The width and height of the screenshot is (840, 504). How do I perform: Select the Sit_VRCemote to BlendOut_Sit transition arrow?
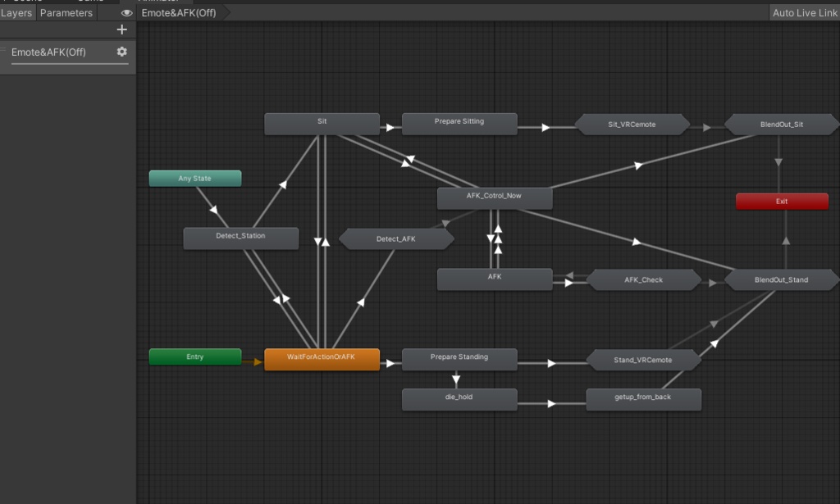[706, 127]
